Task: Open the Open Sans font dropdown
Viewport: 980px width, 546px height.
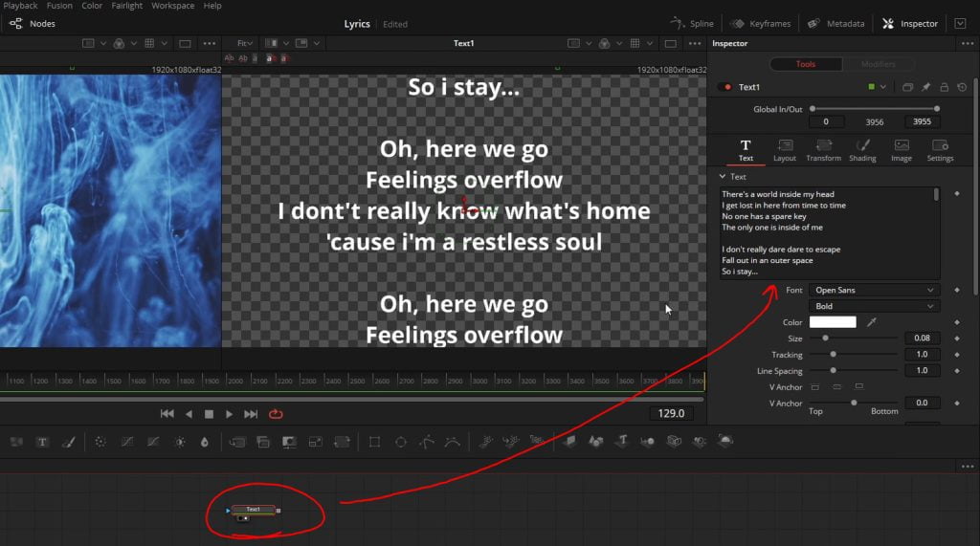Action: (x=873, y=290)
